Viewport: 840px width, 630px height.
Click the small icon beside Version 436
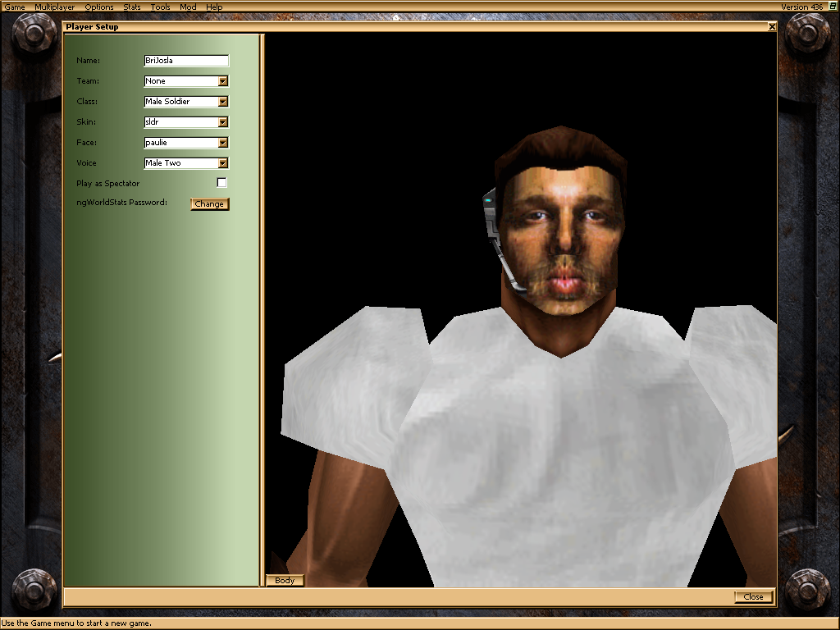832,7
